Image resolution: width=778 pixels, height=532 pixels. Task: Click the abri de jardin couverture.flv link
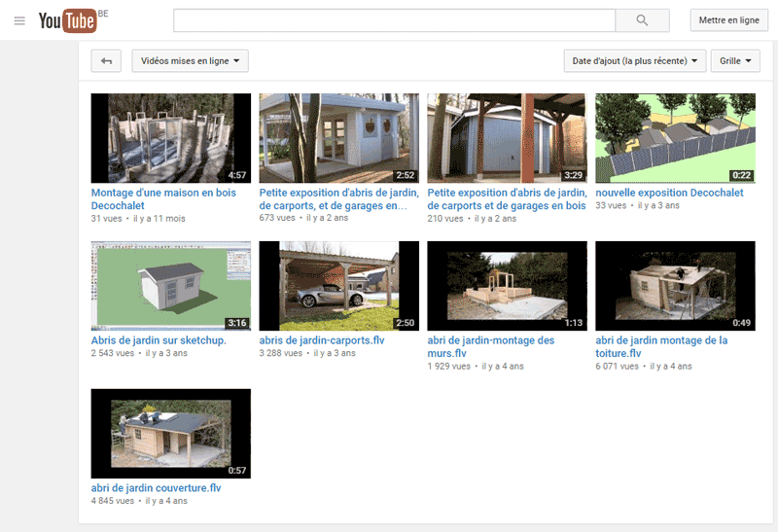tap(156, 488)
